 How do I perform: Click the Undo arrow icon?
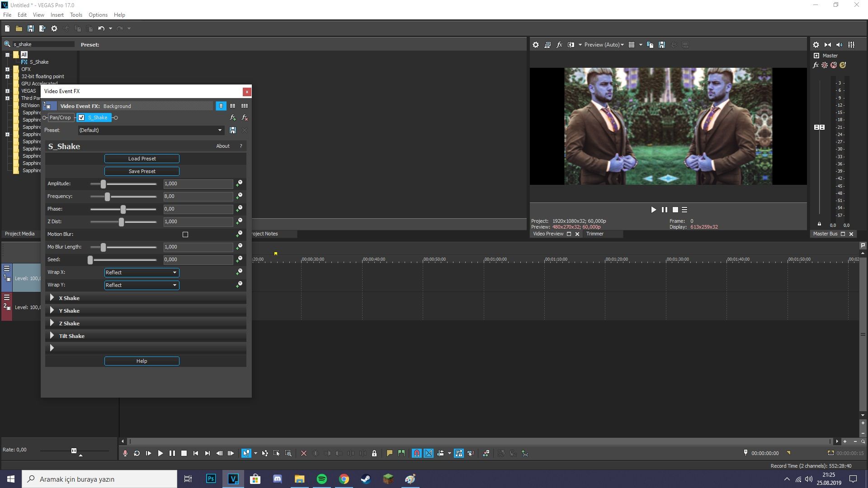pos(101,28)
